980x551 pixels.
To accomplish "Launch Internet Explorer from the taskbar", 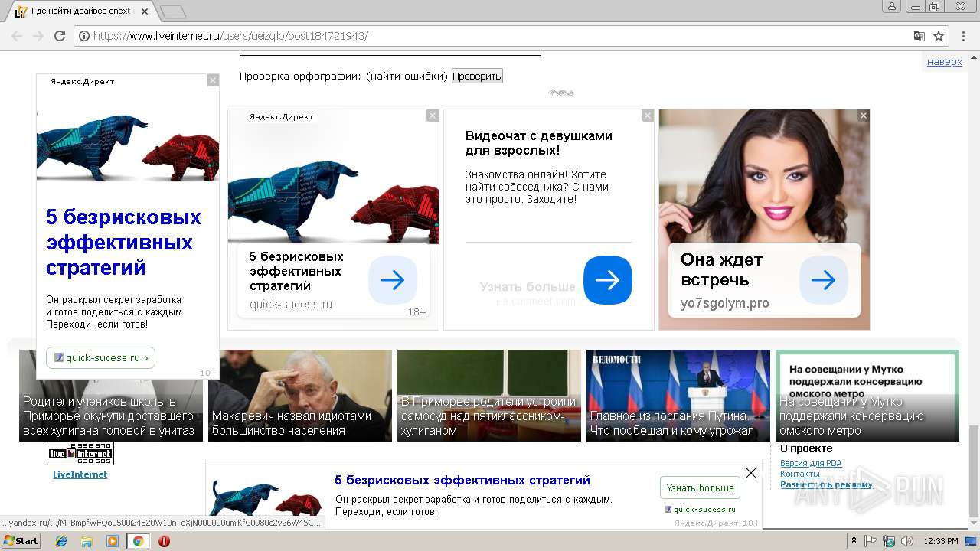I will (61, 541).
